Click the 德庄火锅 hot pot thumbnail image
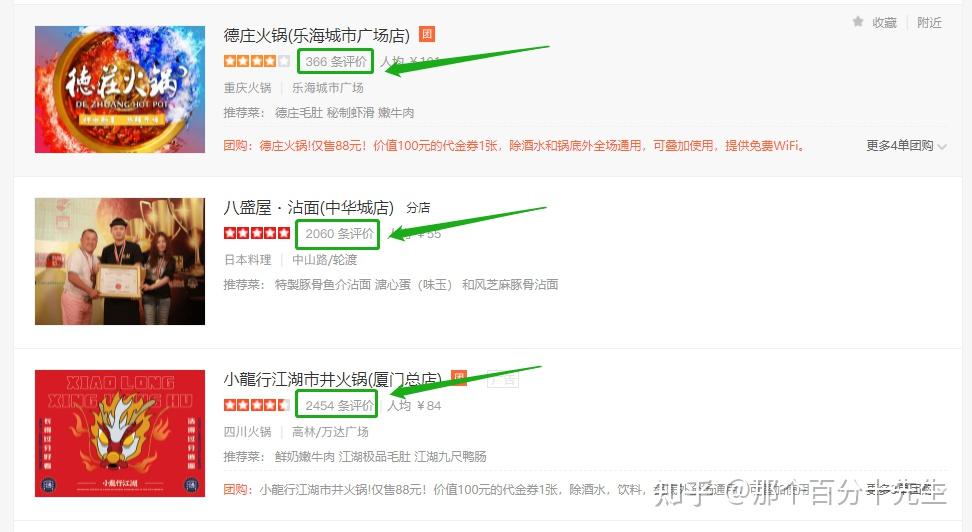Image resolution: width=972 pixels, height=532 pixels. pyautogui.click(x=120, y=89)
